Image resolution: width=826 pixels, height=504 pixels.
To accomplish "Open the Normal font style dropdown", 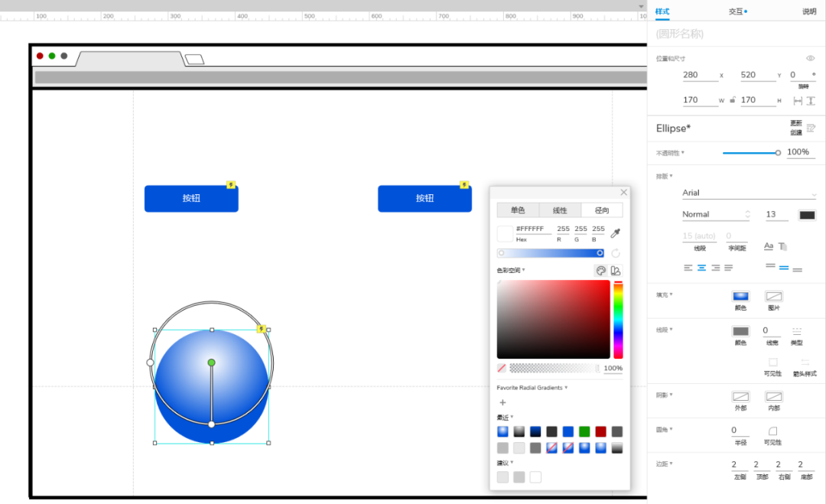I will coord(716,214).
